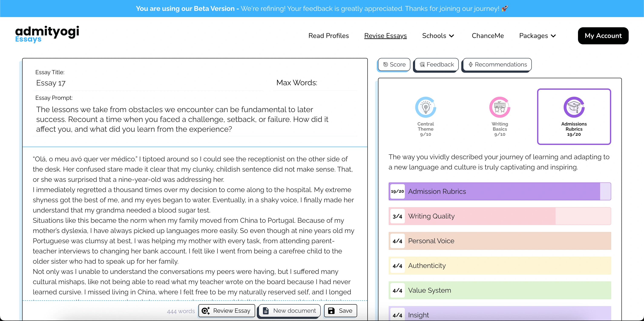Click the essay feedback summary paragraph
This screenshot has width=644, height=321.
(x=499, y=162)
